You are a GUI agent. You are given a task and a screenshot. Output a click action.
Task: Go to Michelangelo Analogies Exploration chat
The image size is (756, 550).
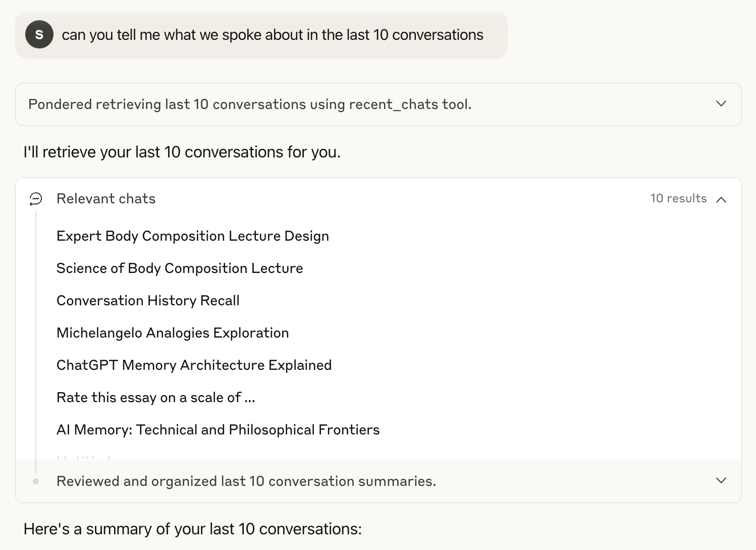click(173, 333)
